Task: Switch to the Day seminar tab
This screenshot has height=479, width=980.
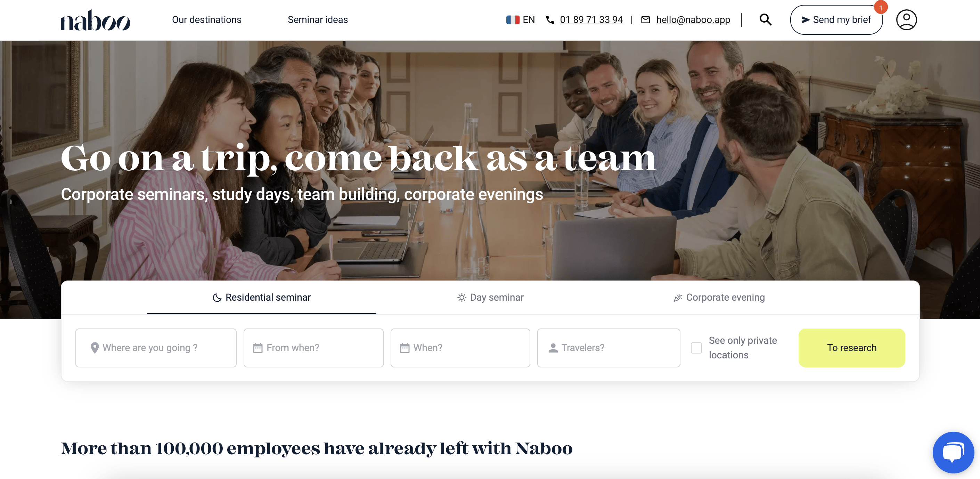Action: pyautogui.click(x=490, y=298)
